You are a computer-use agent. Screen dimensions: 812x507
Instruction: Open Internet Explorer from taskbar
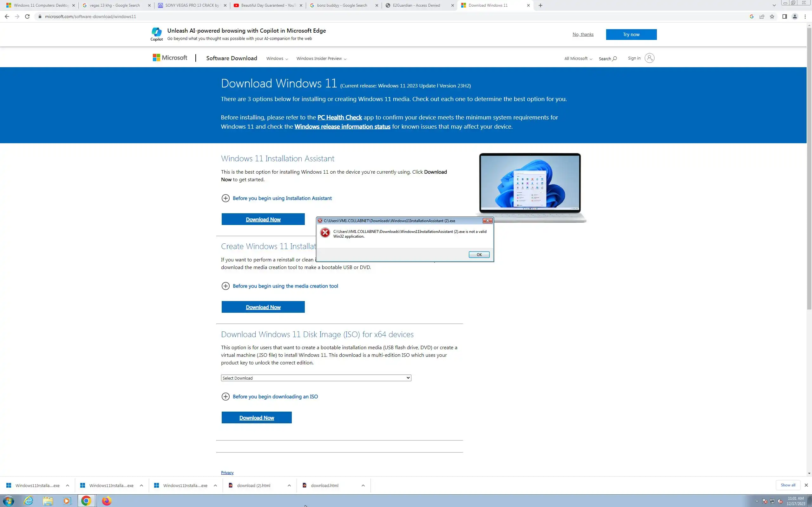click(29, 501)
